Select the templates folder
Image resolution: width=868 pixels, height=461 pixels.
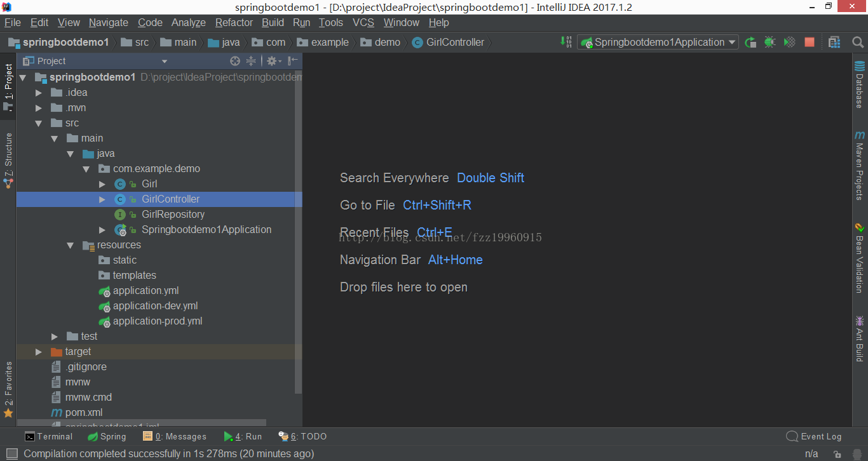click(x=135, y=276)
